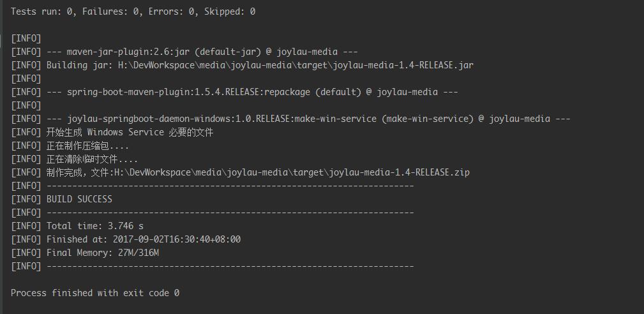Click the maven-jar-plugin:2.6:jar line

[184, 52]
